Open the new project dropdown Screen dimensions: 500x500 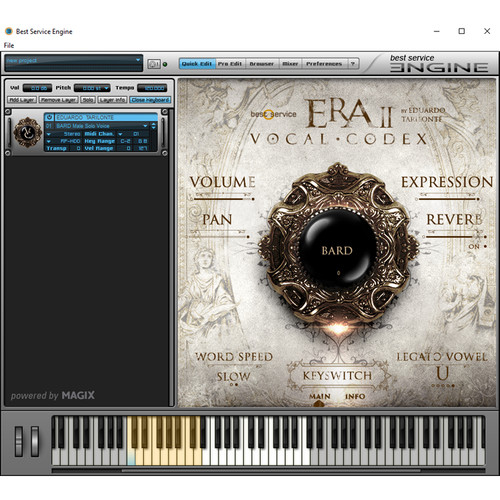pyautogui.click(x=74, y=60)
